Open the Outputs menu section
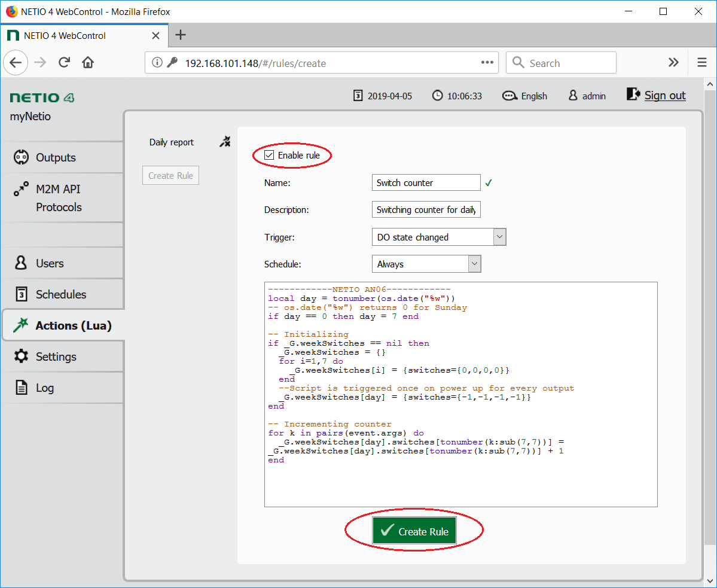 63,157
